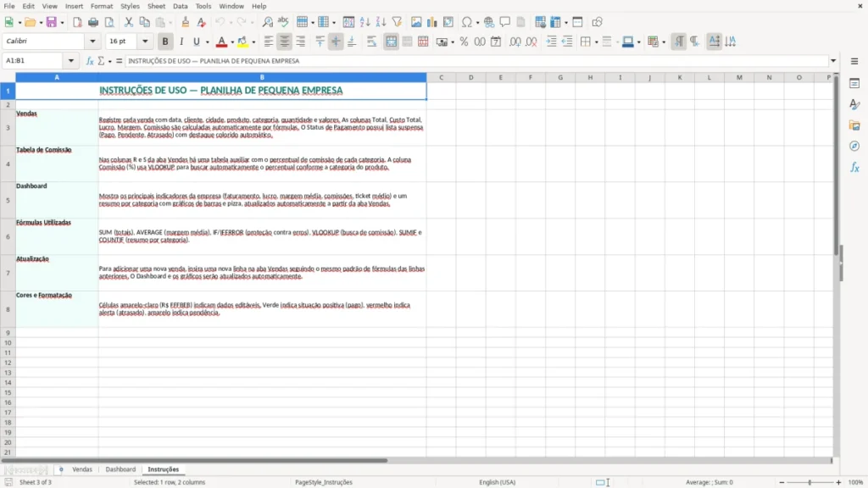Switch to the Dashboard sheet tab

[120, 469]
